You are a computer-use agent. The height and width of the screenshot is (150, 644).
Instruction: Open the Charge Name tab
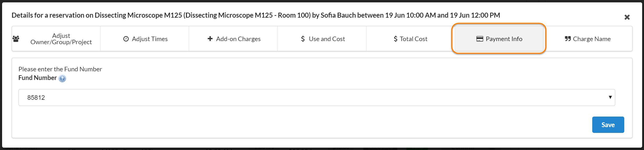point(591,39)
